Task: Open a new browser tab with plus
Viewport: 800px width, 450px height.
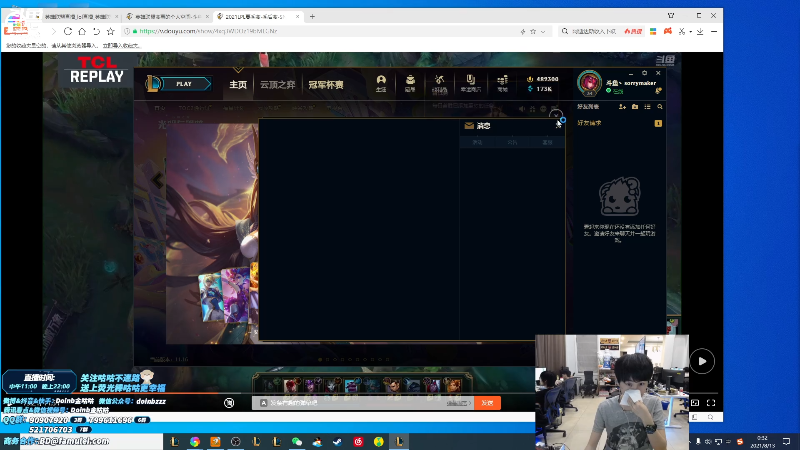Action: click(x=312, y=16)
